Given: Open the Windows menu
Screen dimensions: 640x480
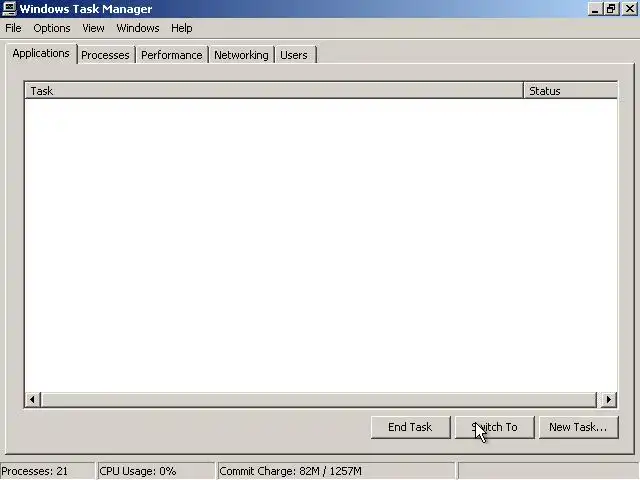Looking at the screenshot, I should click(138, 28).
